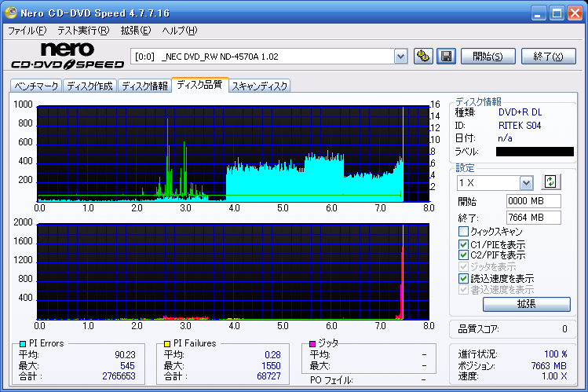Maximize the Nero CD-DVD Speed window
Viewport: 588px width, 392px height.
pyautogui.click(x=557, y=14)
